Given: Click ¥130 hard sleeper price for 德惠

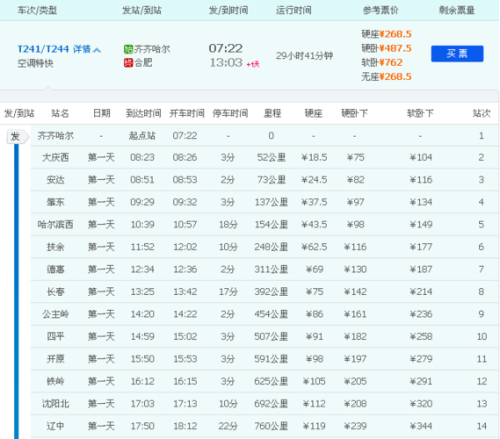Looking at the screenshot, I should tap(355, 269).
